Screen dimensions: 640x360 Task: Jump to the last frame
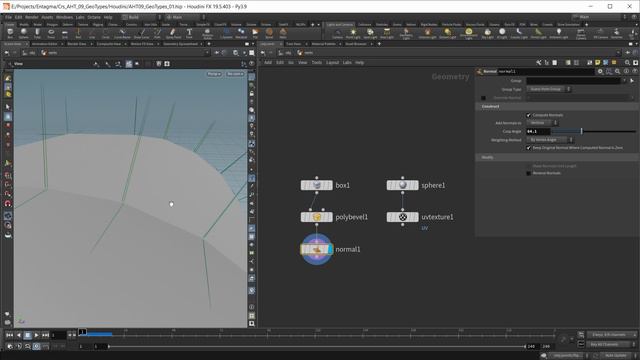tap(45, 335)
